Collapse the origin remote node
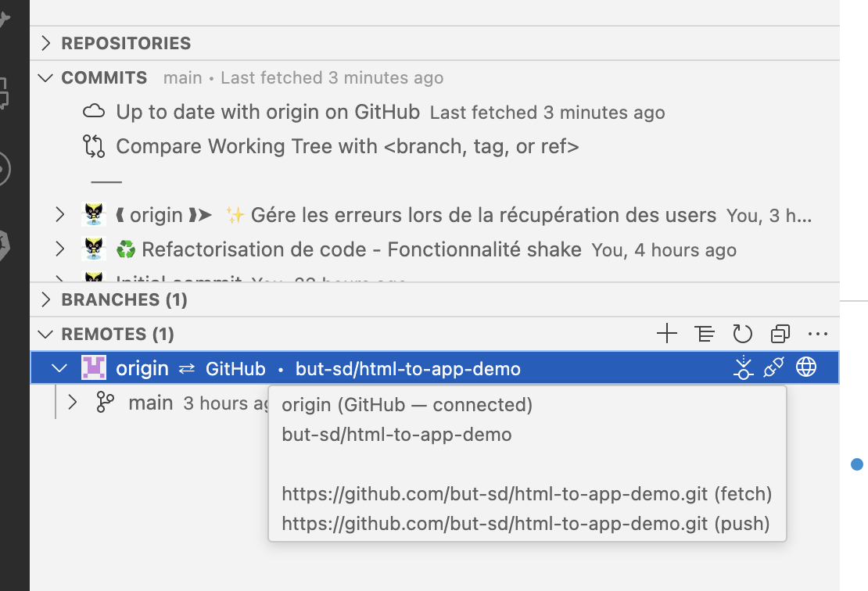The height and width of the screenshot is (591, 868). tap(59, 368)
